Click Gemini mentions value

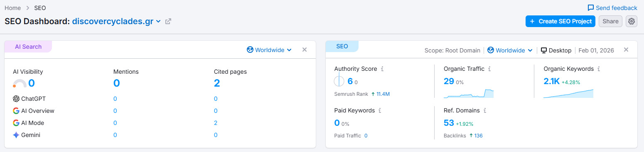coord(115,135)
